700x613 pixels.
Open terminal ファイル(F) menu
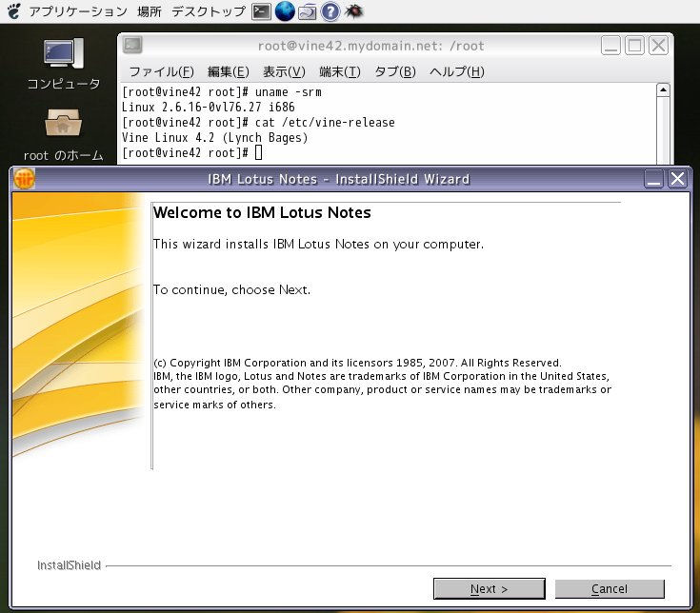[161, 71]
